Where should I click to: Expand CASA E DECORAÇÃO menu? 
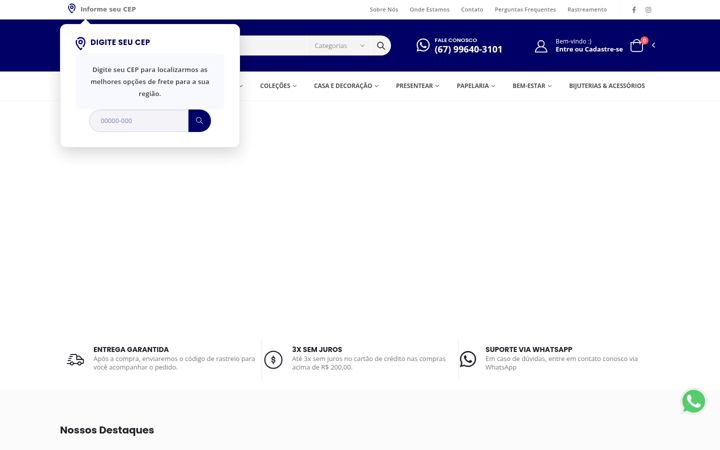coord(346,86)
